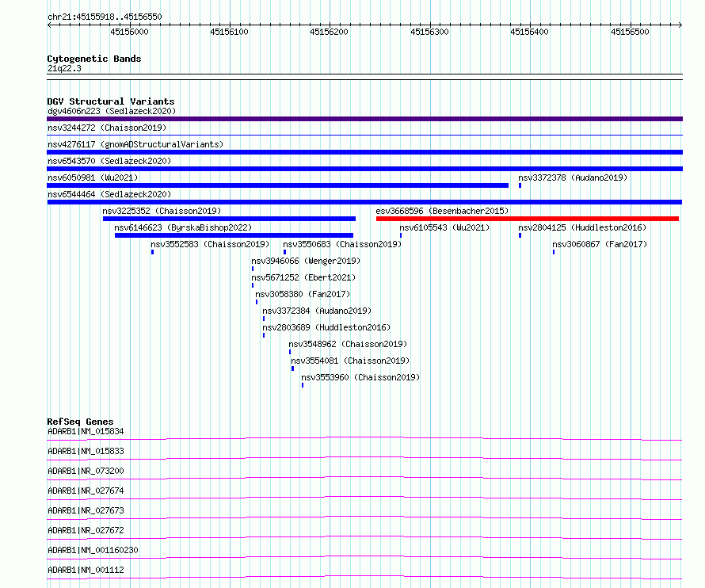The height and width of the screenshot is (588, 705).
Task: Click the nsv6050981 (Wu2021) variant label
Action: (93, 178)
